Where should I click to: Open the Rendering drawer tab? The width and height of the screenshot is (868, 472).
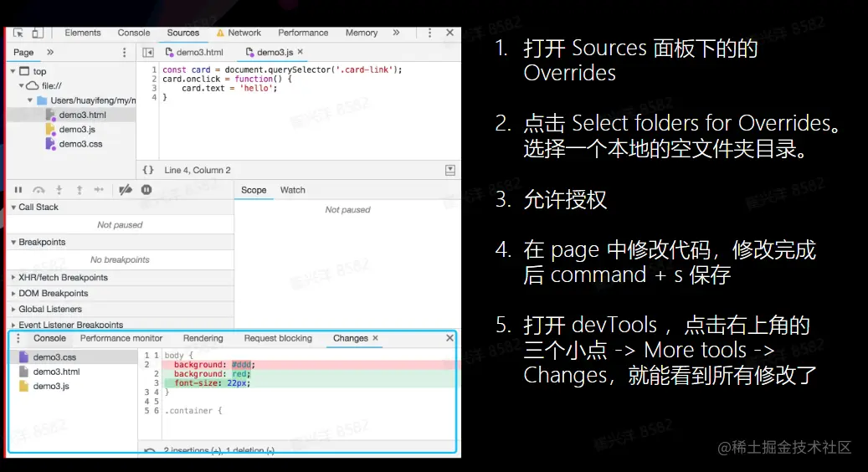[203, 338]
